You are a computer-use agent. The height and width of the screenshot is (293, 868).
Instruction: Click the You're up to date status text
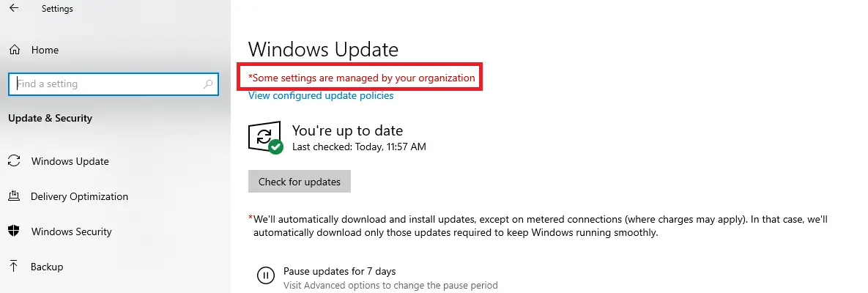coord(348,130)
